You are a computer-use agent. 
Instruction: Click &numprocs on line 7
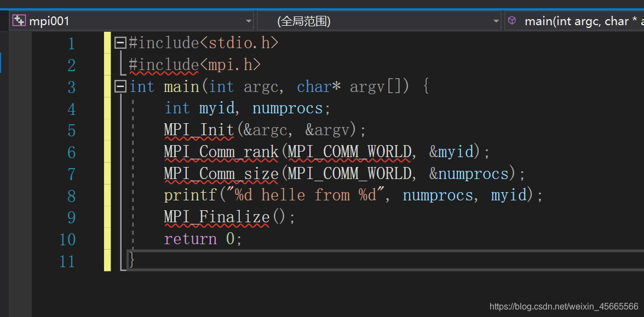click(x=469, y=174)
